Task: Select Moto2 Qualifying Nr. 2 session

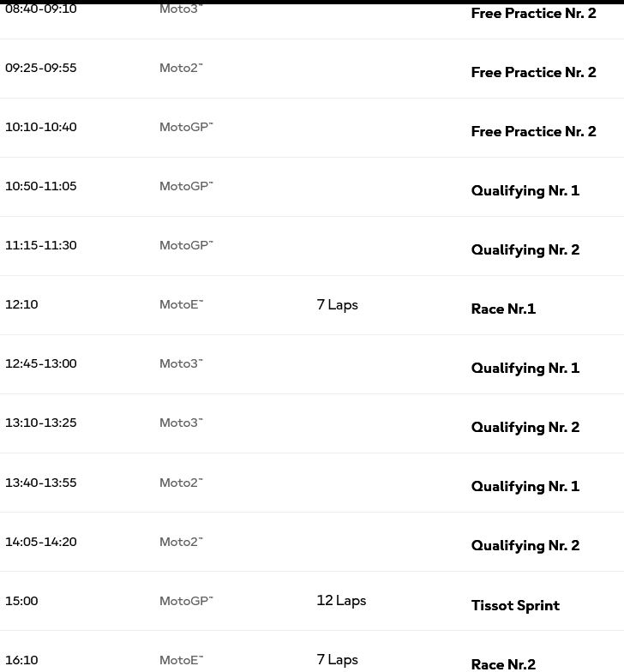Action: (525, 545)
